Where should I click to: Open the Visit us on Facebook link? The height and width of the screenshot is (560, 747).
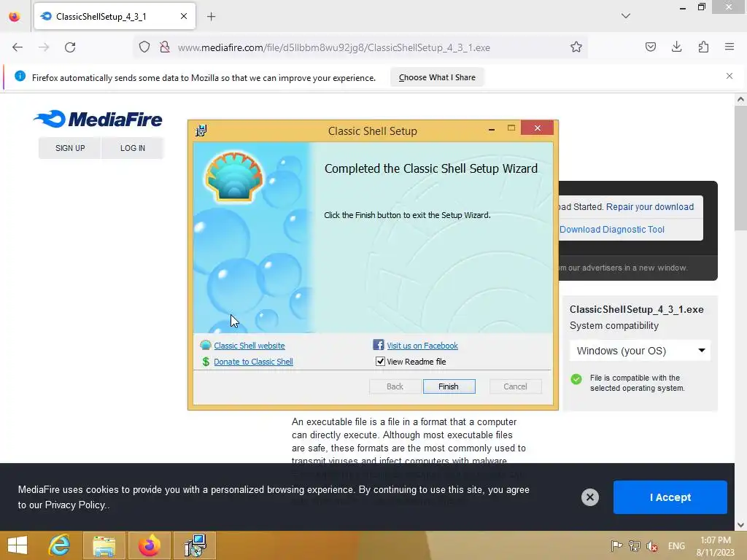[422, 346]
